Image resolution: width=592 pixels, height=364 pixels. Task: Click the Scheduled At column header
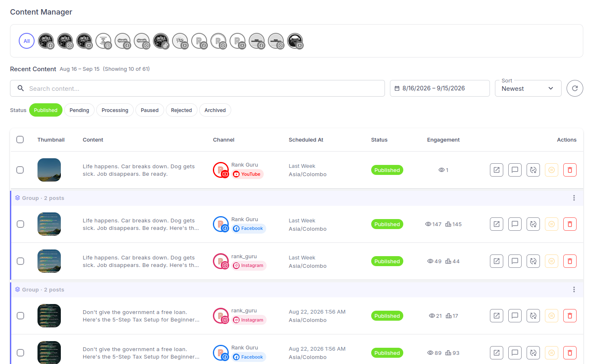click(x=306, y=140)
